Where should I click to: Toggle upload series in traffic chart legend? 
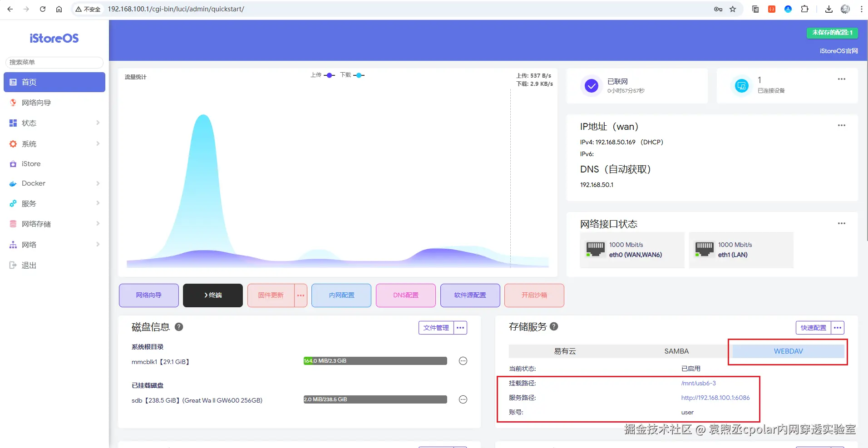(323, 75)
